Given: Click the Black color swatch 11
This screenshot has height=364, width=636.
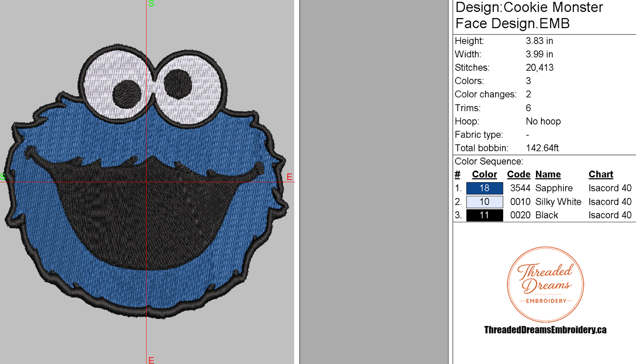Looking at the screenshot, I should tap(485, 215).
